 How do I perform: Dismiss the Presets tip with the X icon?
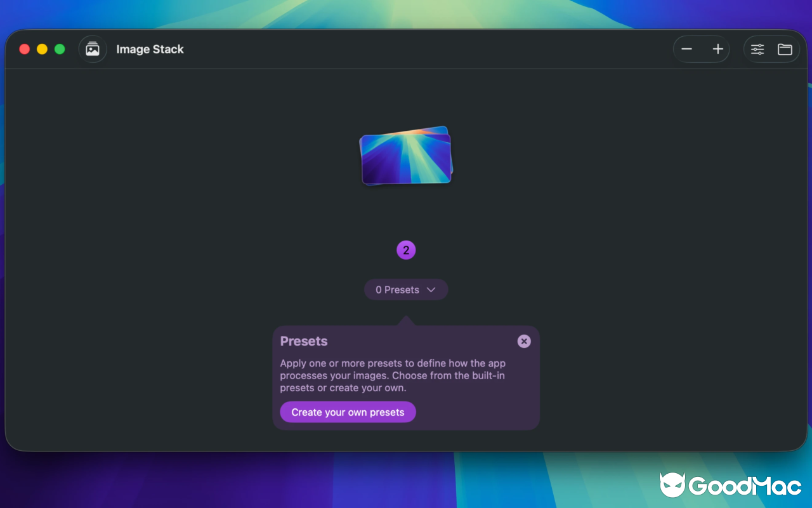click(x=524, y=341)
